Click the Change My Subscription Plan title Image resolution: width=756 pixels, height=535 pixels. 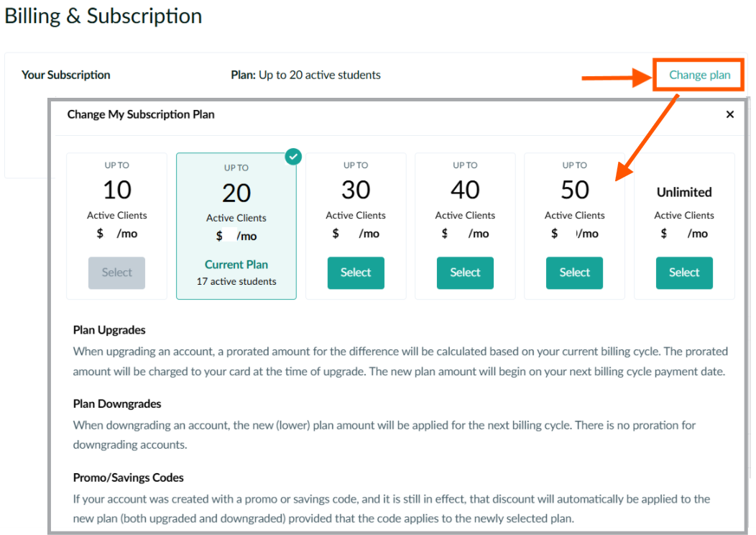pyautogui.click(x=141, y=114)
